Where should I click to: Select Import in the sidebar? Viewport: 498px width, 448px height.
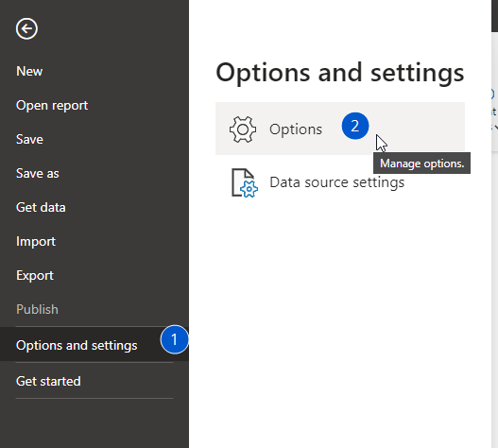click(x=36, y=242)
